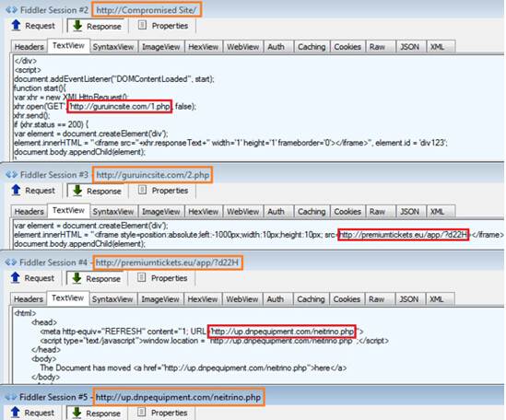Open Request tab in Fiddler Session #3
Image resolution: width=506 pixels, height=420 pixels.
coord(33,191)
